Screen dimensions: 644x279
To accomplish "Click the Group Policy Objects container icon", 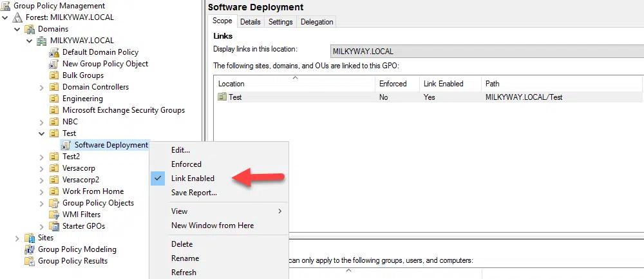I will pyautogui.click(x=54, y=203).
